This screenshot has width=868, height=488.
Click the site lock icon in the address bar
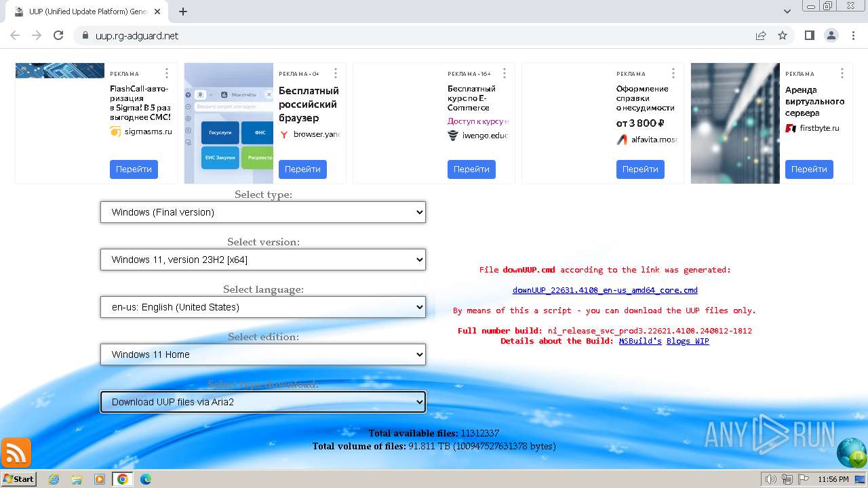[x=85, y=35]
